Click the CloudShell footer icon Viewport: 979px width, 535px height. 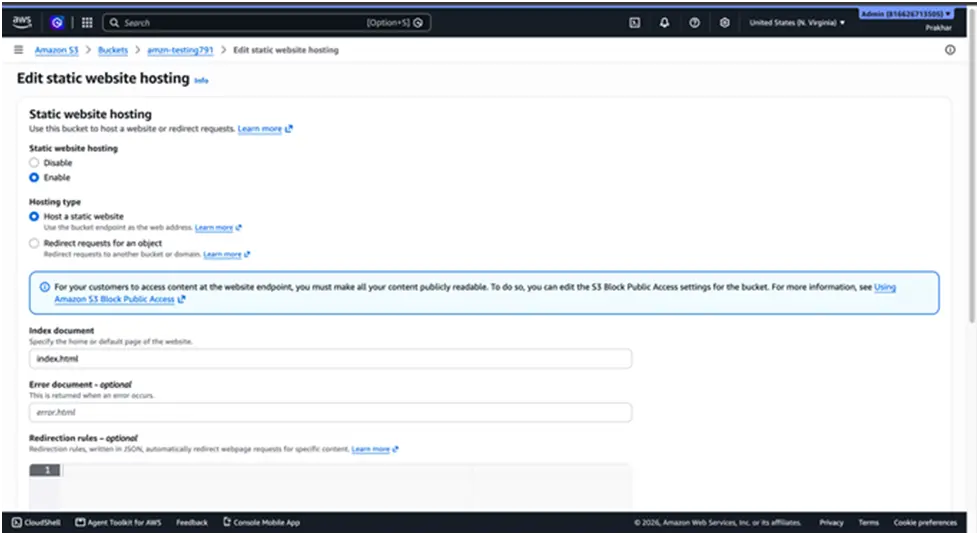pos(17,523)
